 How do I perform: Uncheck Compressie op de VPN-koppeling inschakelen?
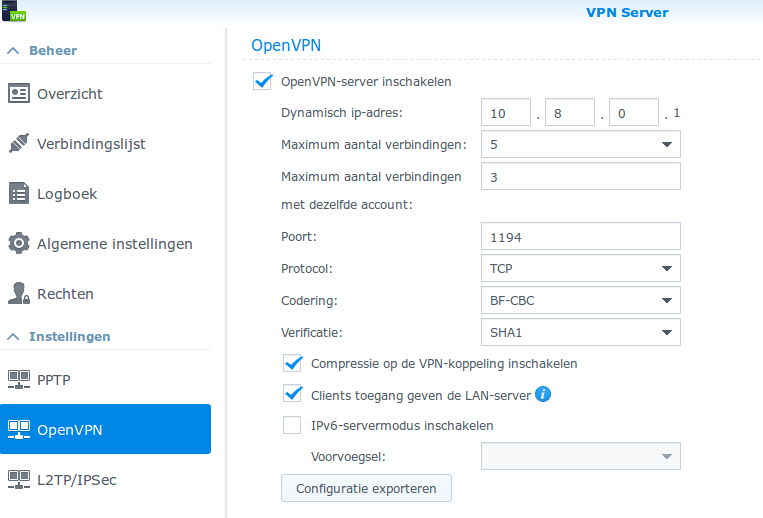(292, 363)
